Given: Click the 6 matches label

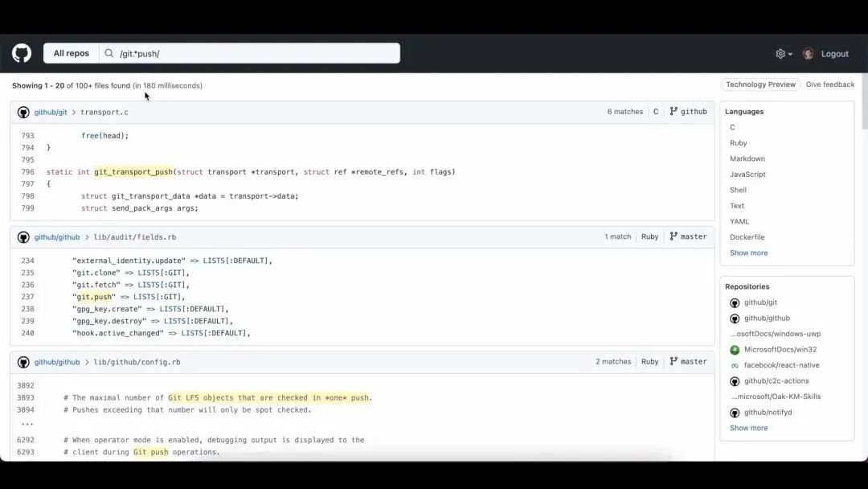Looking at the screenshot, I should coord(625,111).
